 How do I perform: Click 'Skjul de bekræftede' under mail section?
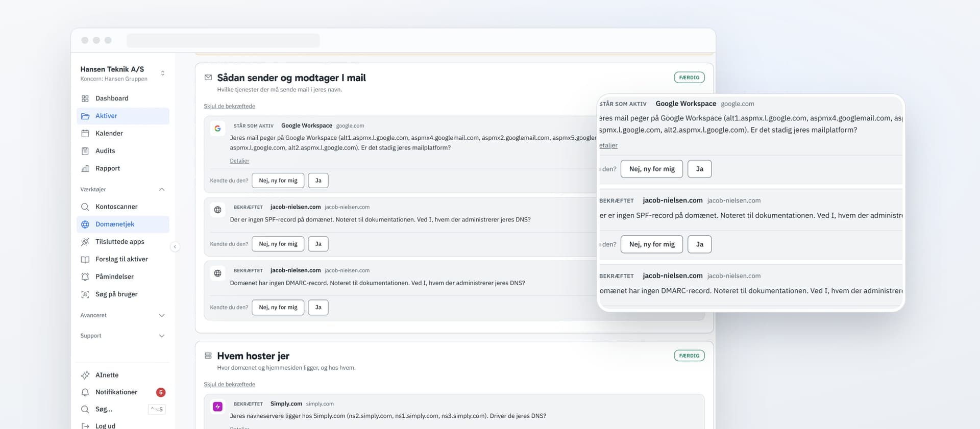[x=229, y=106]
